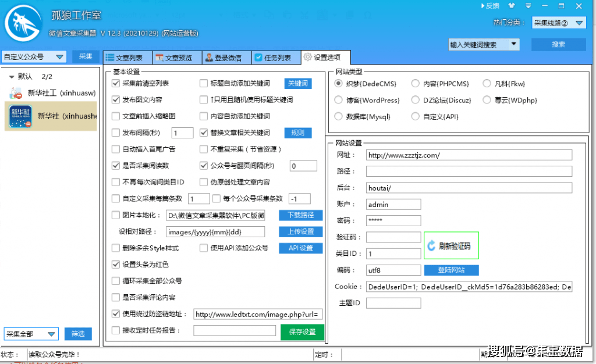The height and width of the screenshot is (364, 596).
Task: Select the 设置选项 tab
Action: click(x=326, y=58)
